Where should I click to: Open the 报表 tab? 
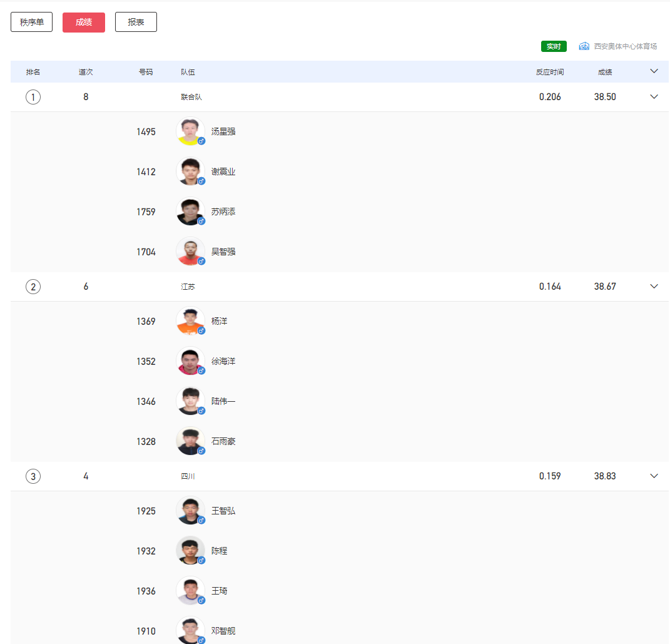click(136, 22)
